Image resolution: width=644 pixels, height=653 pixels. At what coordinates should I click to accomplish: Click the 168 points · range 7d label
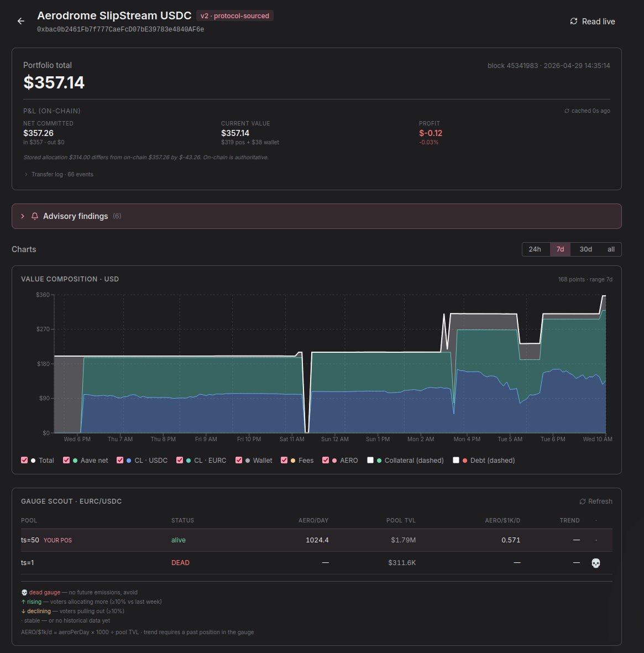coord(585,279)
